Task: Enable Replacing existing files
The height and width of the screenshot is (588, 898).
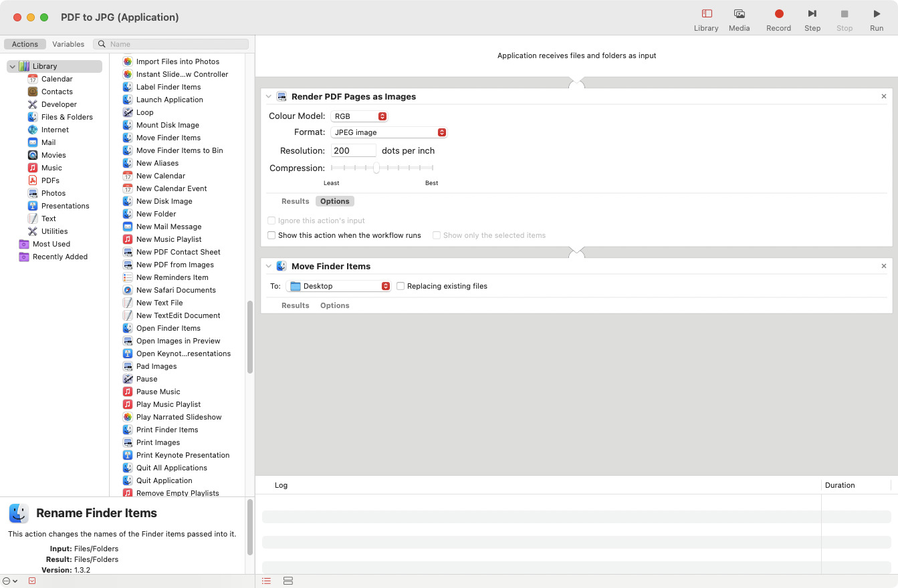Action: point(400,286)
